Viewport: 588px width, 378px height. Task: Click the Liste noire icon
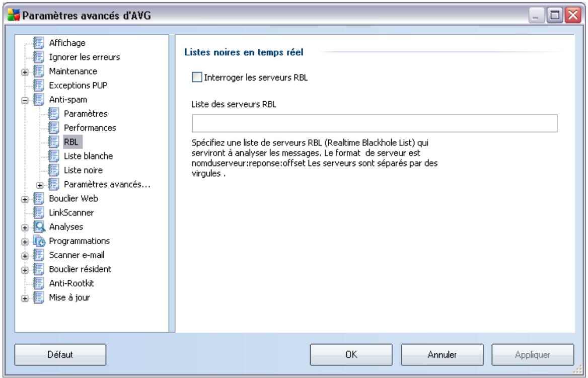pos(54,170)
